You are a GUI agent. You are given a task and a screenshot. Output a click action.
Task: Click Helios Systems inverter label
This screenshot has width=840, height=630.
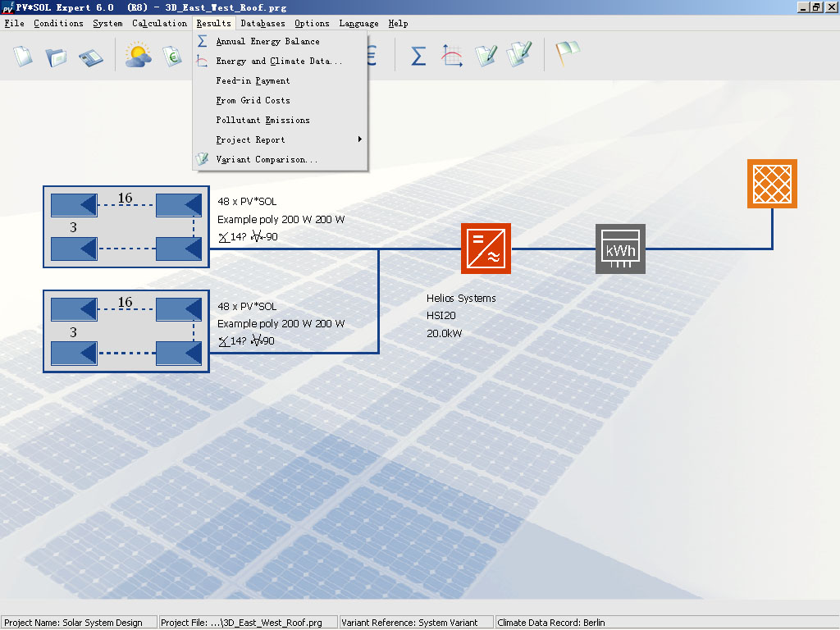(461, 299)
